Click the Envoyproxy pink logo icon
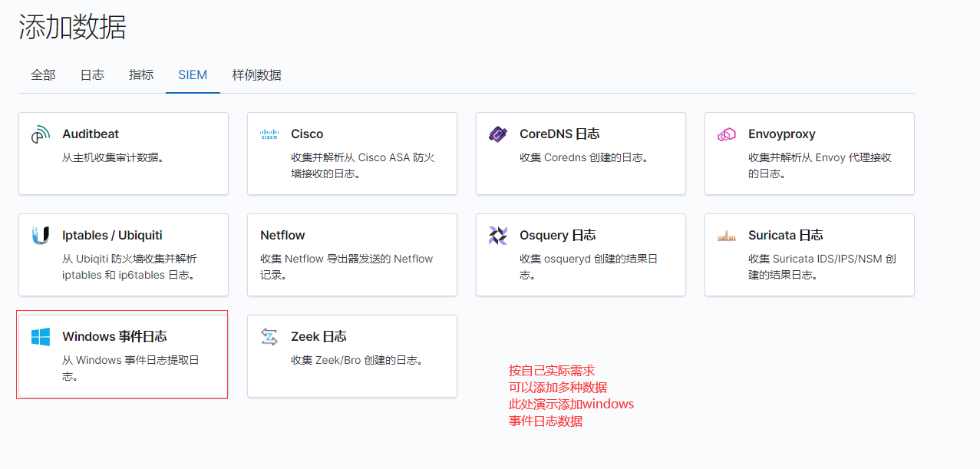This screenshot has height=469, width=980. point(727,134)
